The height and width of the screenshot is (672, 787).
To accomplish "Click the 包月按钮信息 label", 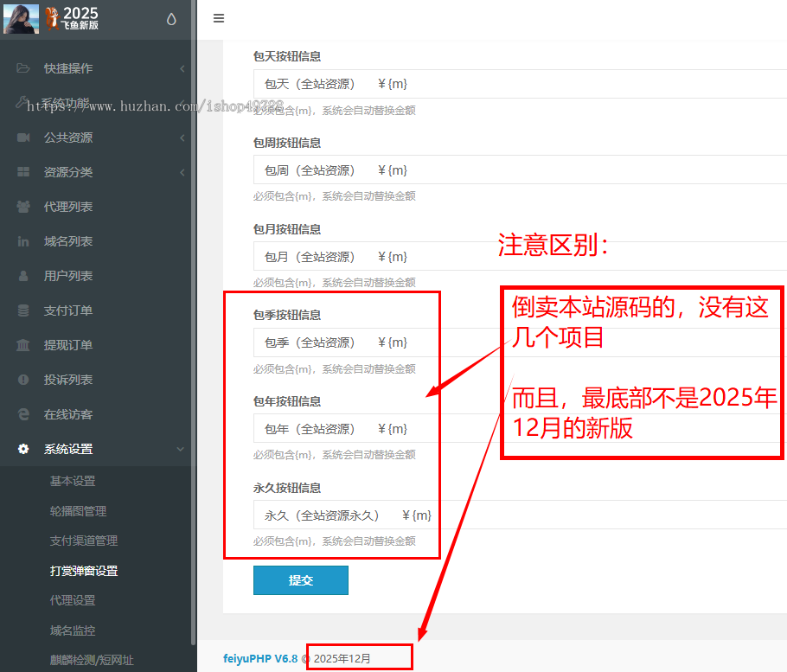I will tap(287, 229).
